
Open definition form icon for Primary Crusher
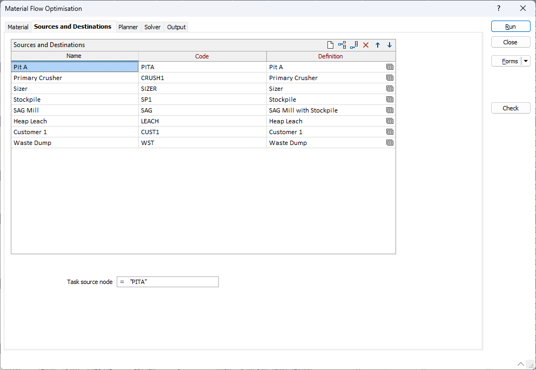pos(390,78)
